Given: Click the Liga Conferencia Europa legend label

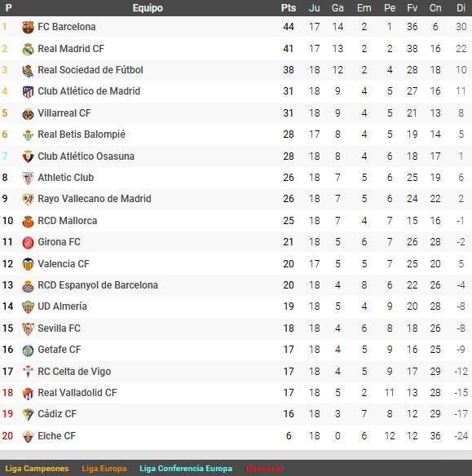Looking at the screenshot, I should click(186, 469).
